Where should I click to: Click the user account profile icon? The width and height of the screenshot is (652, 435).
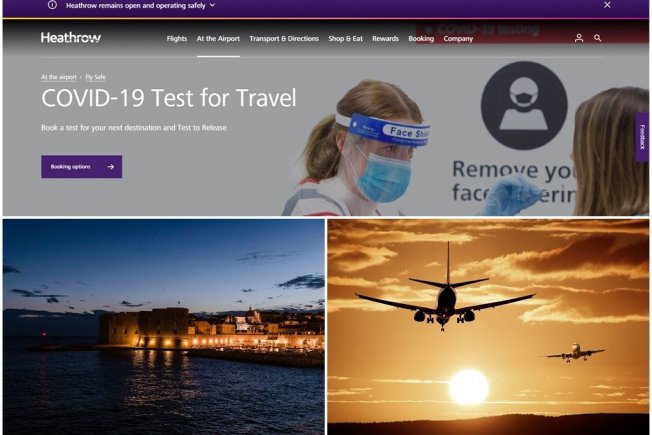(578, 38)
